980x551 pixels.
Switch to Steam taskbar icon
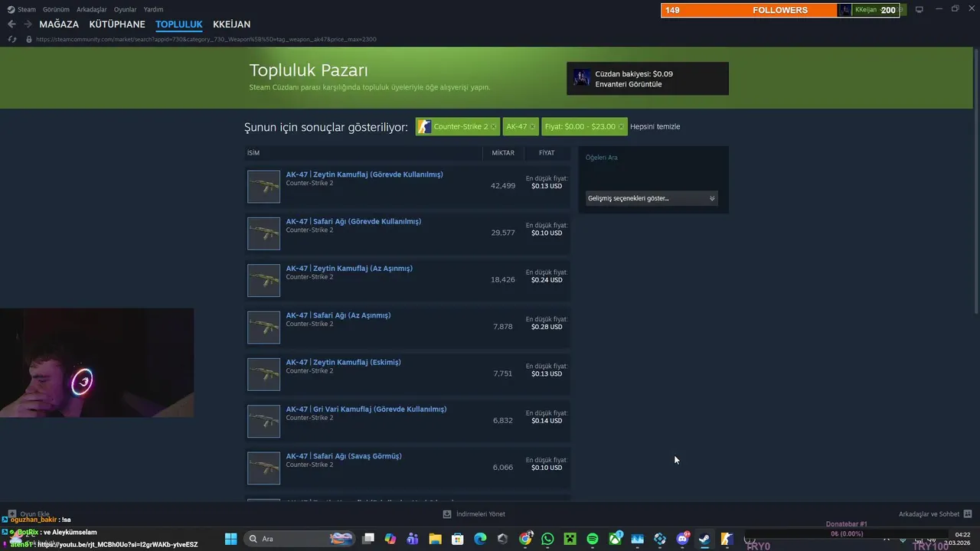coord(704,539)
